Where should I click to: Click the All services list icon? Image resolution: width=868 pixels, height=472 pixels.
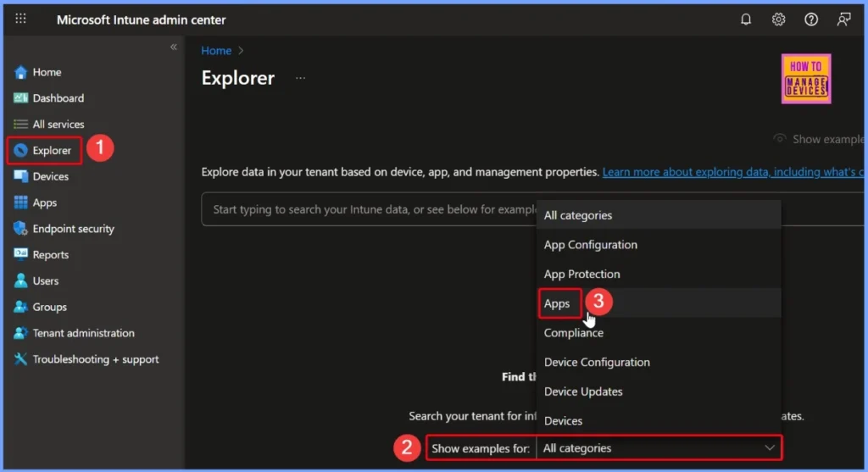pyautogui.click(x=20, y=124)
